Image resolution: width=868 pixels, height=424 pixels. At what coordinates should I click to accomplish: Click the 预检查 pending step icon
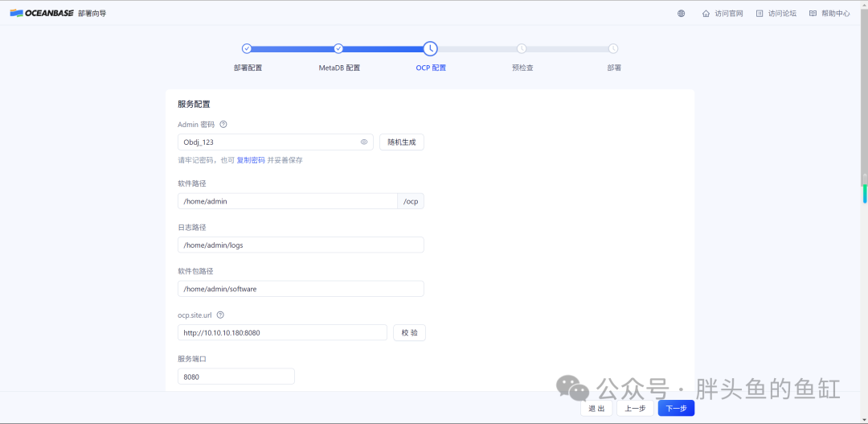click(x=522, y=49)
